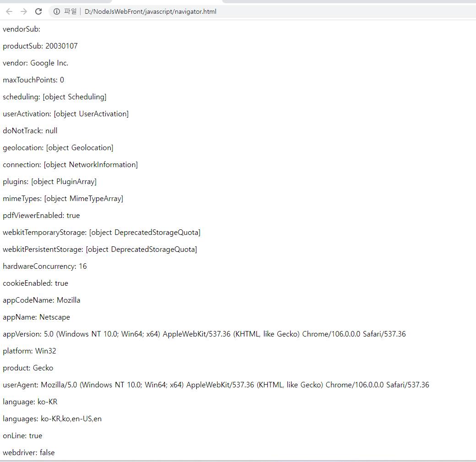
Task: Click the 'appVersion: 5.0' line
Action: [x=204, y=334]
